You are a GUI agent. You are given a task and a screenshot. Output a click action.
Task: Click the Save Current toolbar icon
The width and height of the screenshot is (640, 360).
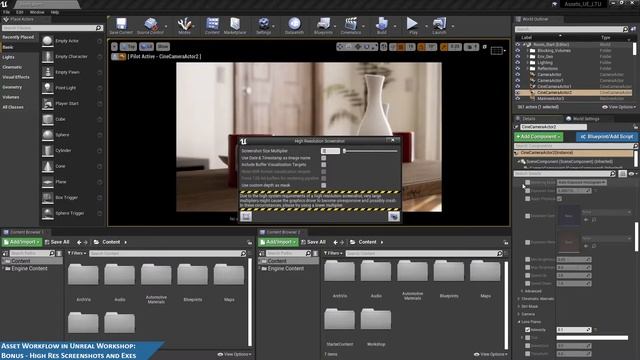point(121,24)
